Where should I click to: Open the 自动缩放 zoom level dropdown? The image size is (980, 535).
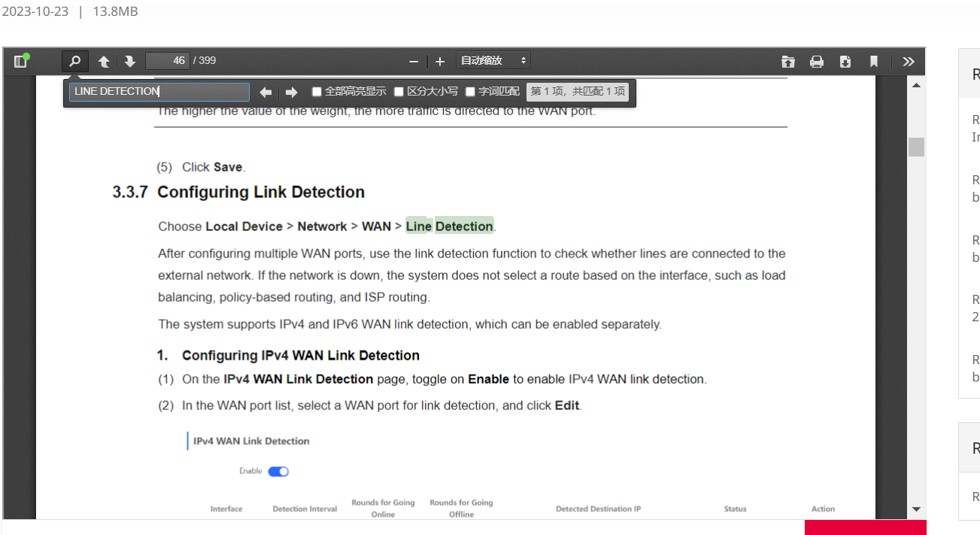493,60
